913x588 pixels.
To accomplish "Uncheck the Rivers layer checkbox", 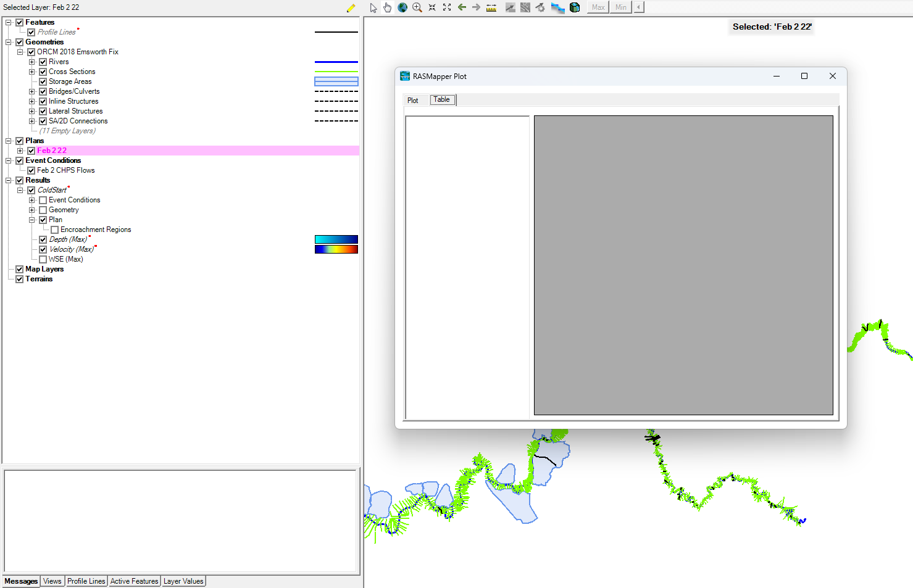I will coord(43,62).
